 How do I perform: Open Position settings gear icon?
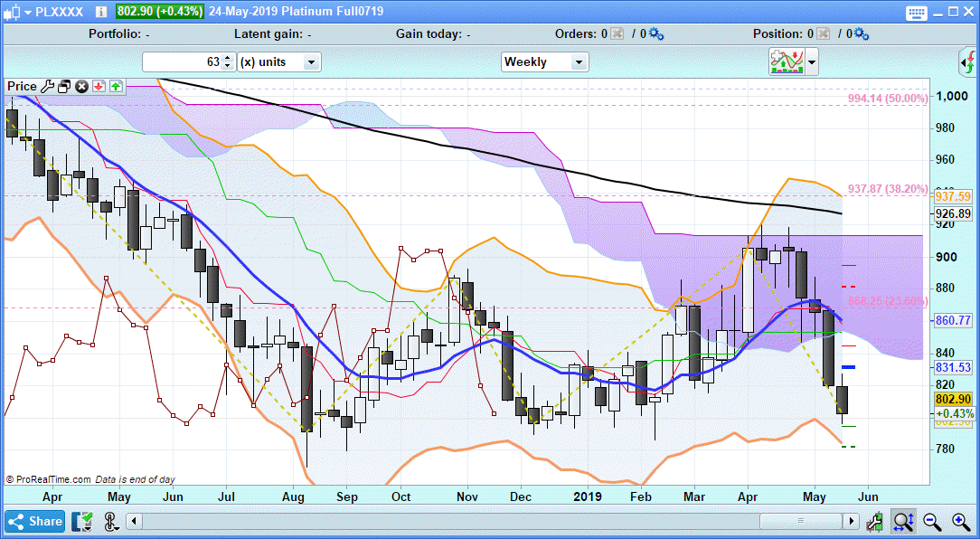[x=862, y=33]
